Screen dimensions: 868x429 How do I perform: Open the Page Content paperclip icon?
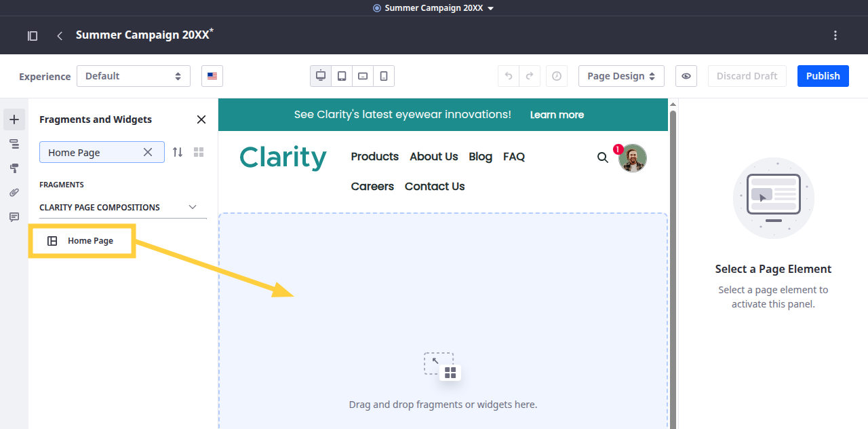(x=14, y=193)
